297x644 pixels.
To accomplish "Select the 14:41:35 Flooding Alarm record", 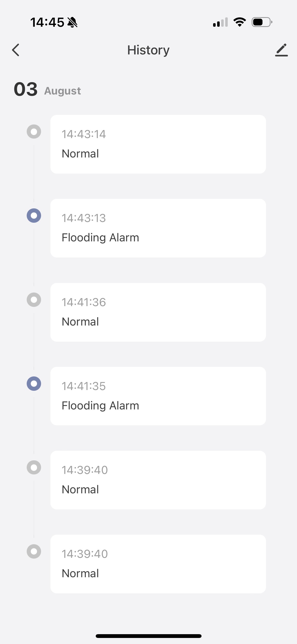I will (158, 396).
